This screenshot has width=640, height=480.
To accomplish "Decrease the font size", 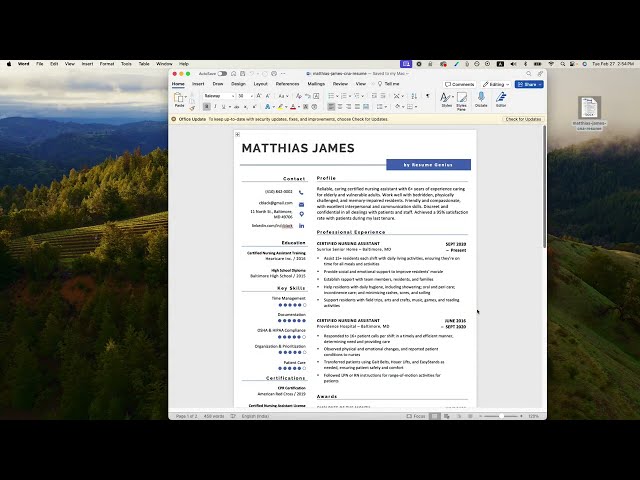I will click(x=267, y=96).
